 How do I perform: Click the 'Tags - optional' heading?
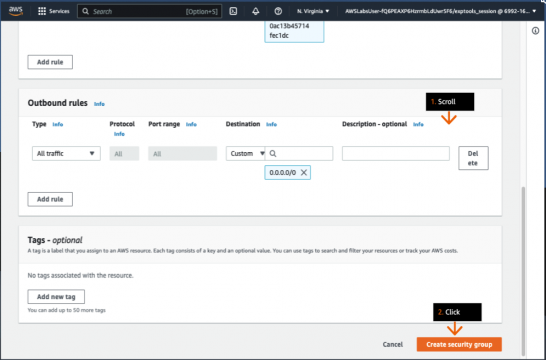55,240
